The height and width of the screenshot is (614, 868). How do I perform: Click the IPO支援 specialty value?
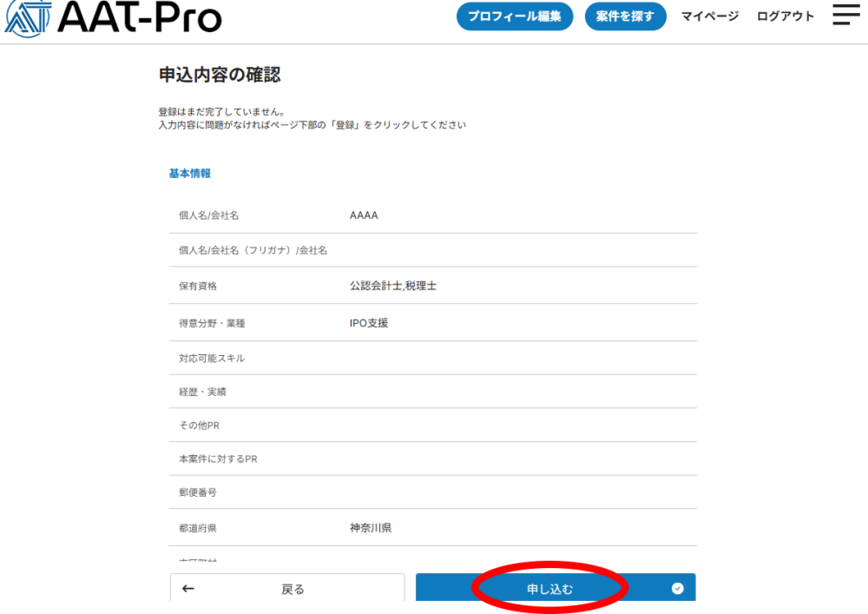(369, 323)
